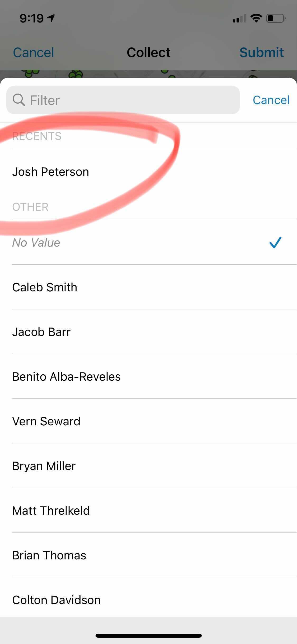The width and height of the screenshot is (297, 644).
Task: Cancel the filter picker sheet
Action: (271, 100)
